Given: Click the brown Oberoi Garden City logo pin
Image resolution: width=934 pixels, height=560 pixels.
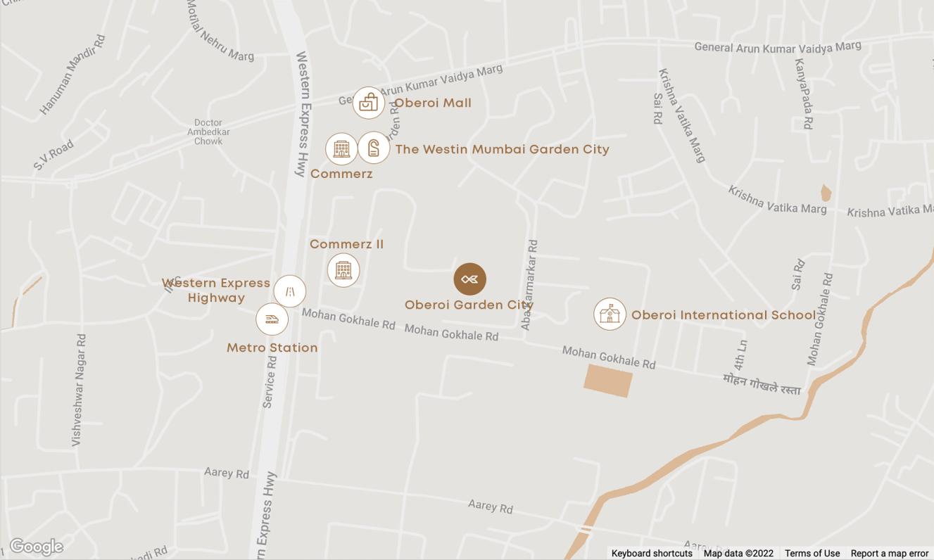Looking at the screenshot, I should coord(470,279).
